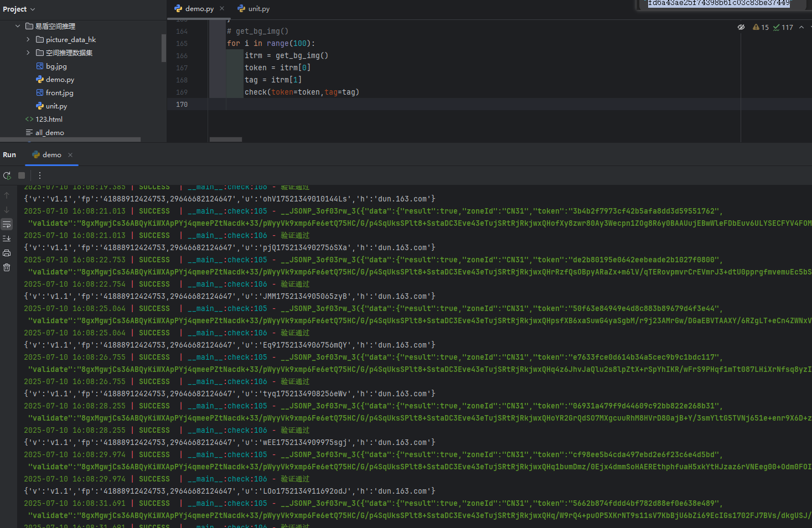Screen dimensions: 812x528
Task: Toggle the crossed-eye inspections widget
Action: tap(741, 27)
